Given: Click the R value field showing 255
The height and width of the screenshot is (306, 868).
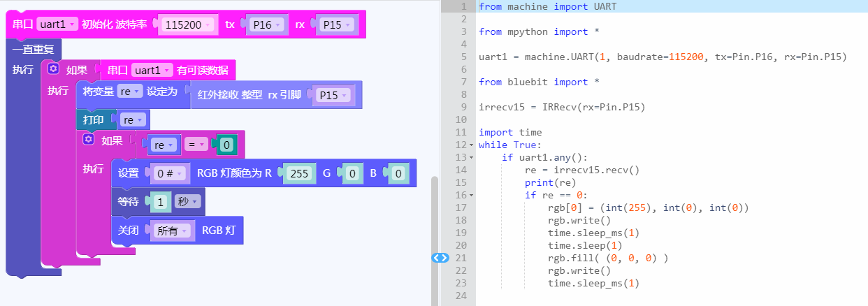Looking at the screenshot, I should [299, 173].
